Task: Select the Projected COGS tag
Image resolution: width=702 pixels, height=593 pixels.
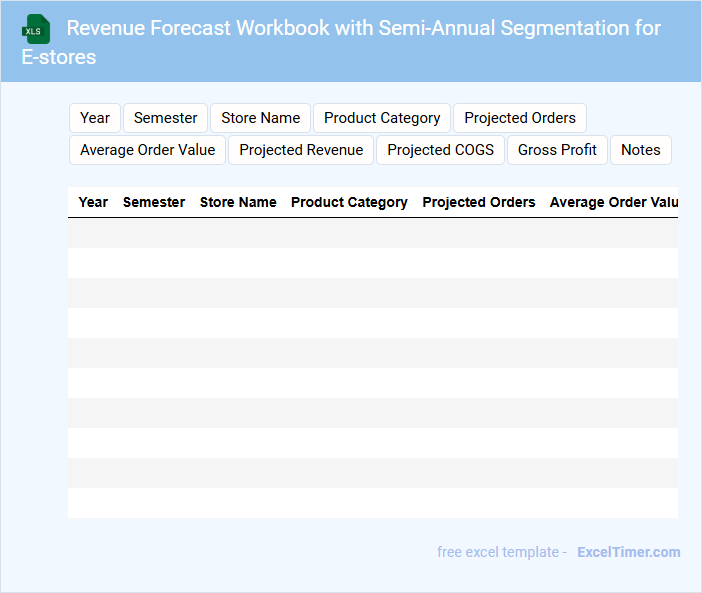Action: pyautogui.click(x=440, y=150)
